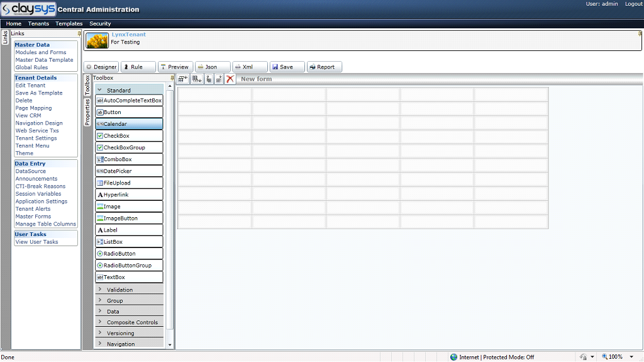
Task: Open the Tenants menu
Action: point(38,23)
